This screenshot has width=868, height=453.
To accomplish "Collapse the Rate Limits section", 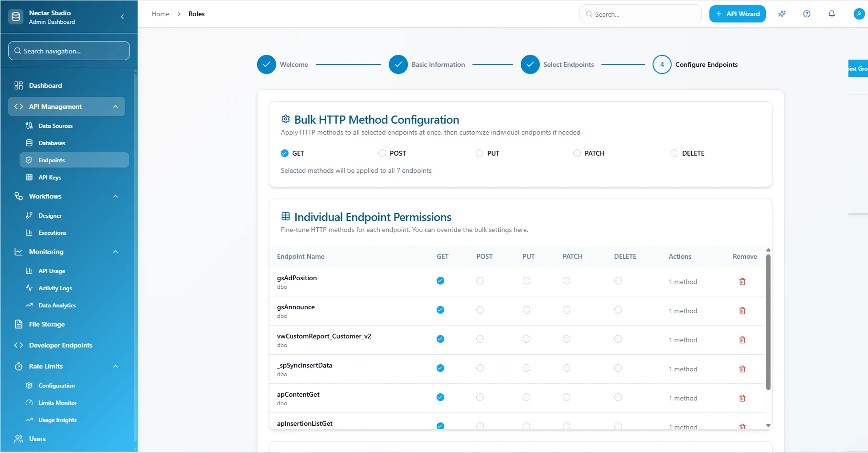I will click(x=116, y=366).
